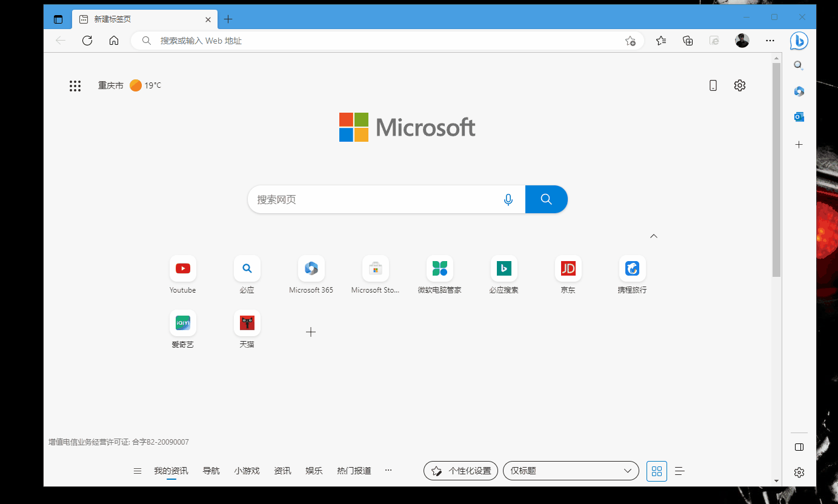Open the app launcher grid
The width and height of the screenshot is (838, 504).
pyautogui.click(x=75, y=86)
